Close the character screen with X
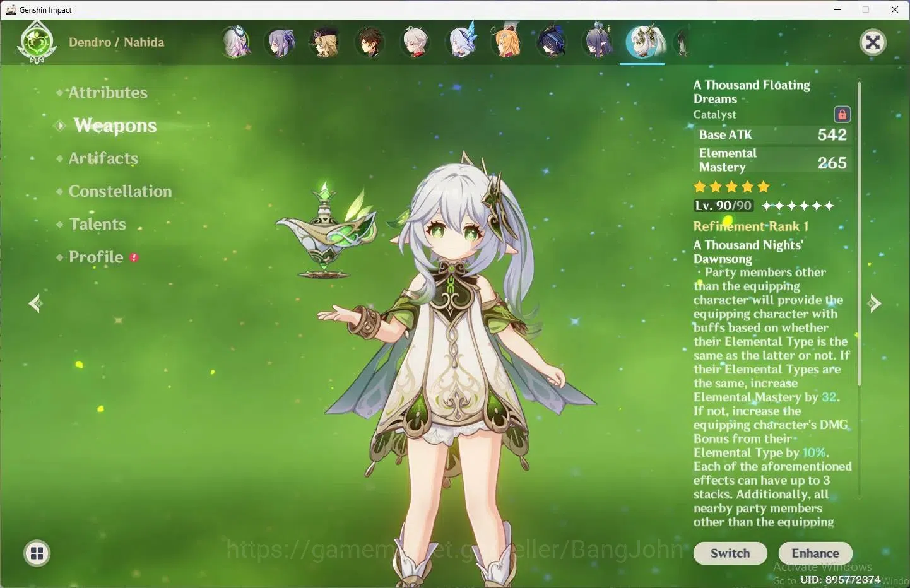This screenshot has height=588, width=910. [873, 42]
